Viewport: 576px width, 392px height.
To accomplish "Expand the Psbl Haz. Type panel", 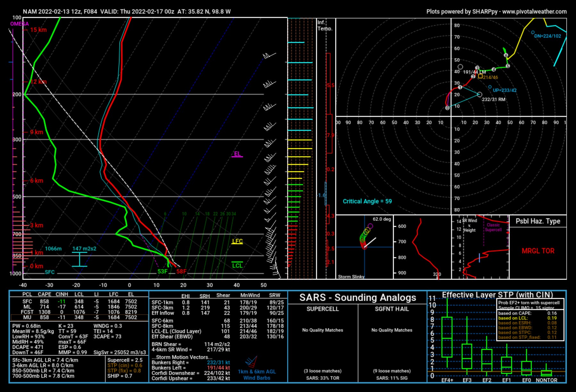I will 538,221.
